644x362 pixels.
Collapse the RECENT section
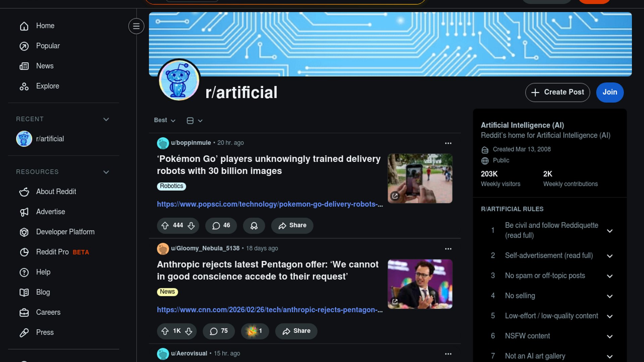pyautogui.click(x=106, y=119)
